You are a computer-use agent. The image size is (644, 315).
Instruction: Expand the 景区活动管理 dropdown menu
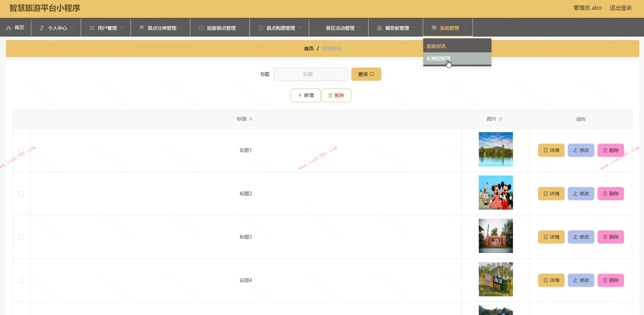tap(340, 28)
